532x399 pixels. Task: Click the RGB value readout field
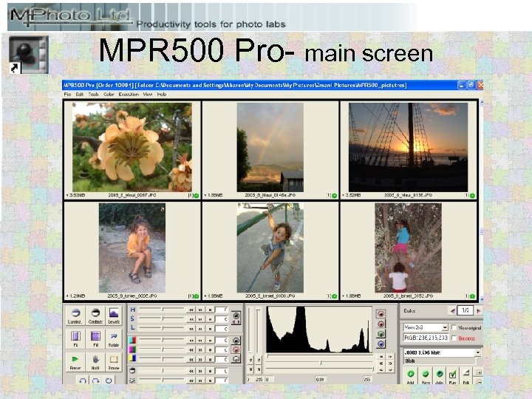[426, 338]
